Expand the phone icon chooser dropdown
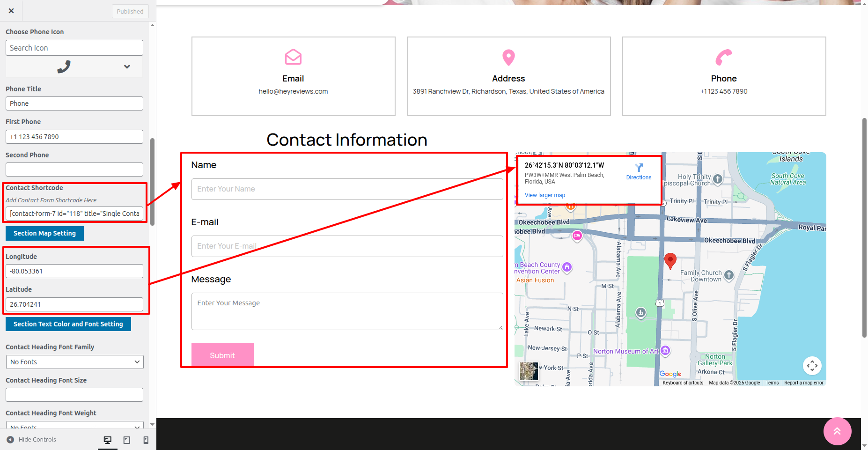 [127, 67]
